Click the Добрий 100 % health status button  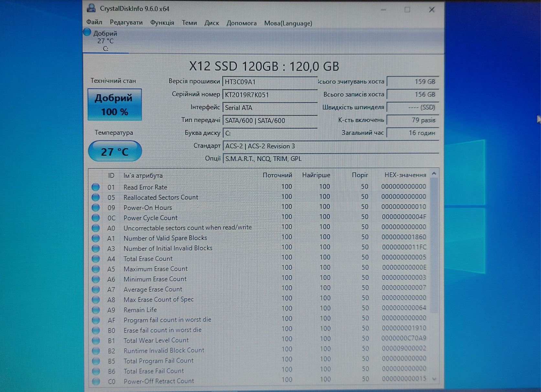click(115, 104)
